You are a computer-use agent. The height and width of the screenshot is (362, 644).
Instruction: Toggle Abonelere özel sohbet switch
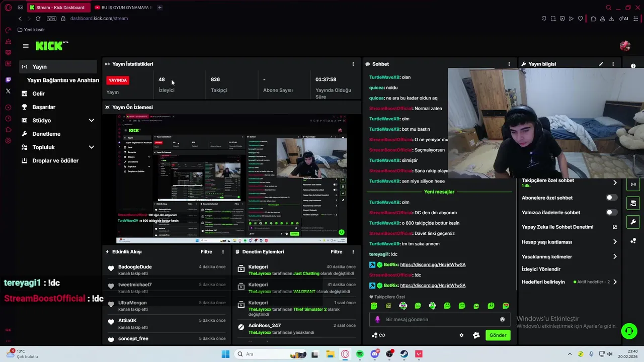tap(611, 198)
